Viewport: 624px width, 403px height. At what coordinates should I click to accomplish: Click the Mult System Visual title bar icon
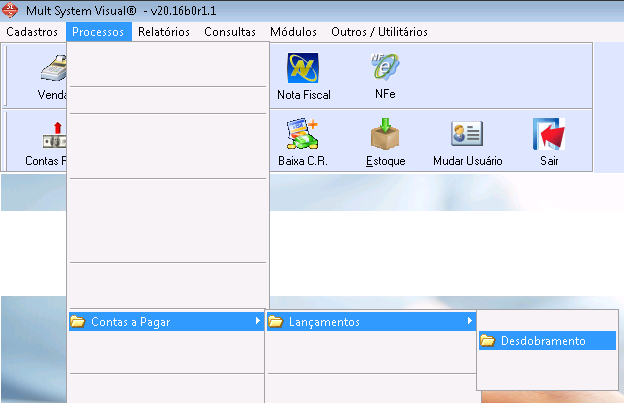(10, 9)
